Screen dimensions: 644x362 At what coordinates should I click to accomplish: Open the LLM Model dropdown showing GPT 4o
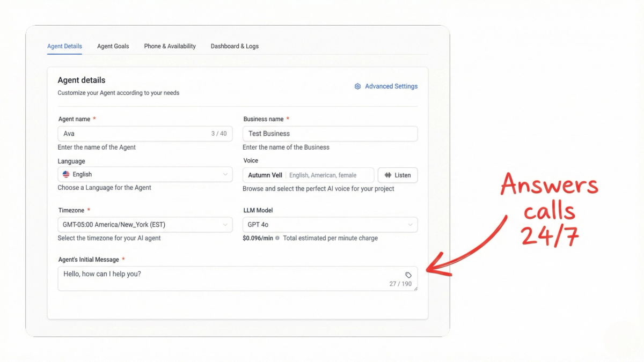[x=330, y=225]
